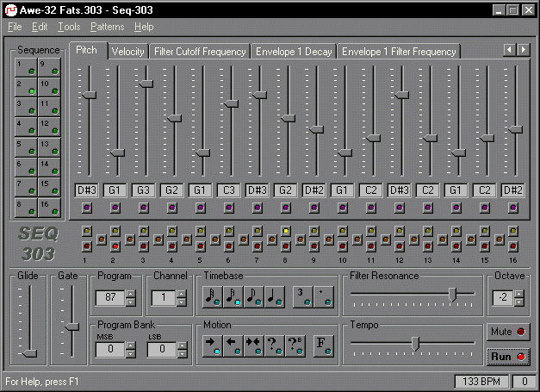Click the G3 note label under step 3
540x392 pixels.
coord(143,190)
